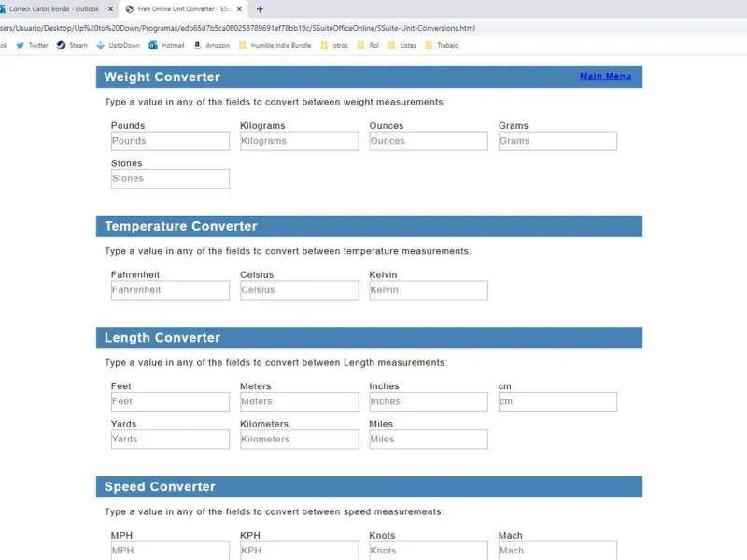747x560 pixels.
Task: Focus the Ounces input field
Action: pos(429,141)
